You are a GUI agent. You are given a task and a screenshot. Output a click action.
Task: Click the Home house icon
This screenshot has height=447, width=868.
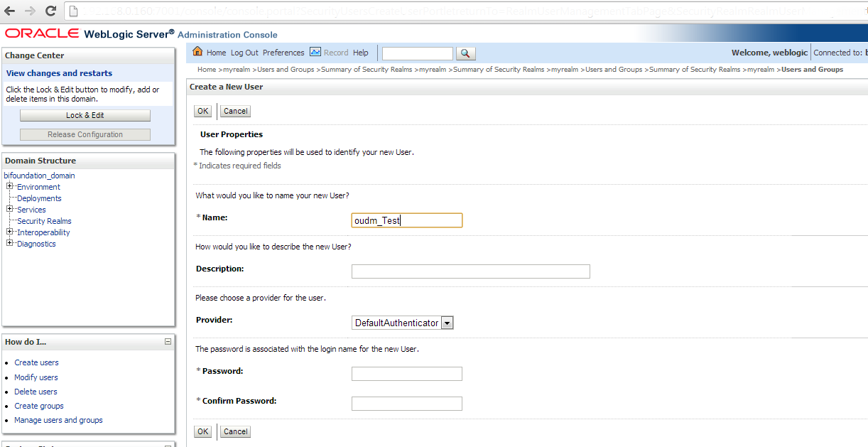click(198, 52)
